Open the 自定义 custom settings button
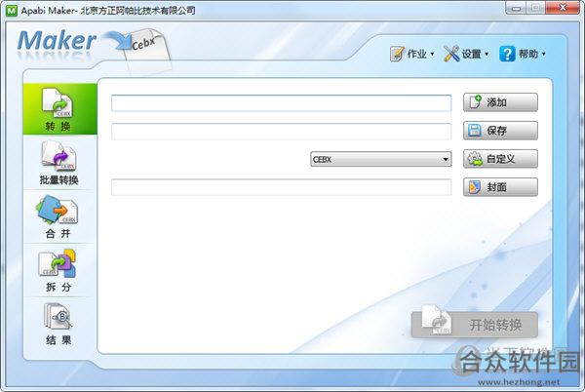The image size is (585, 392). point(500,159)
